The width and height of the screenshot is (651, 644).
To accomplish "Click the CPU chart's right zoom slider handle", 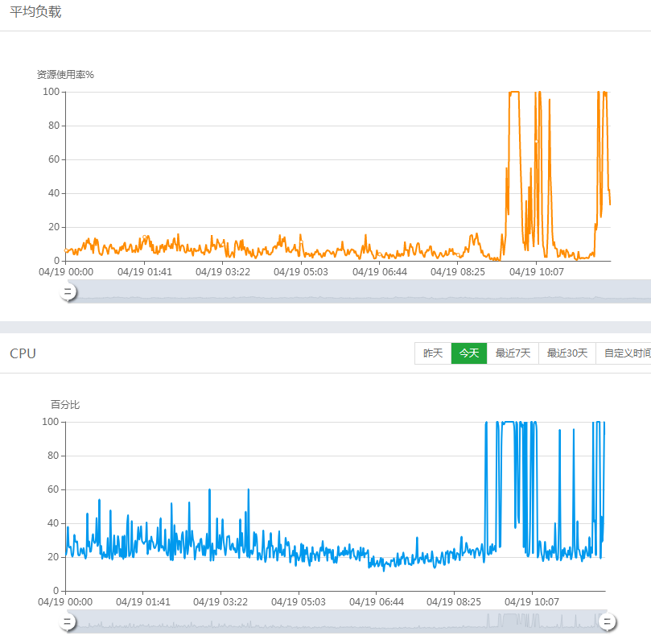I will 608,622.
